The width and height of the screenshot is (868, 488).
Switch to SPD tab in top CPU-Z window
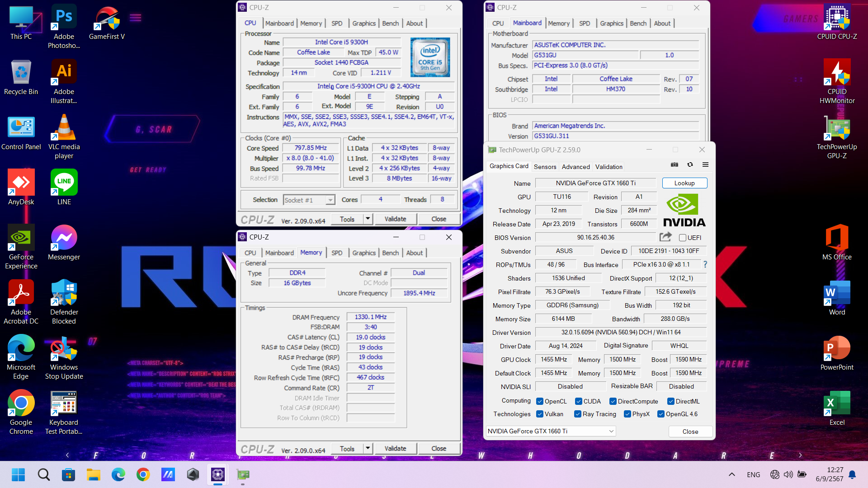coord(337,23)
